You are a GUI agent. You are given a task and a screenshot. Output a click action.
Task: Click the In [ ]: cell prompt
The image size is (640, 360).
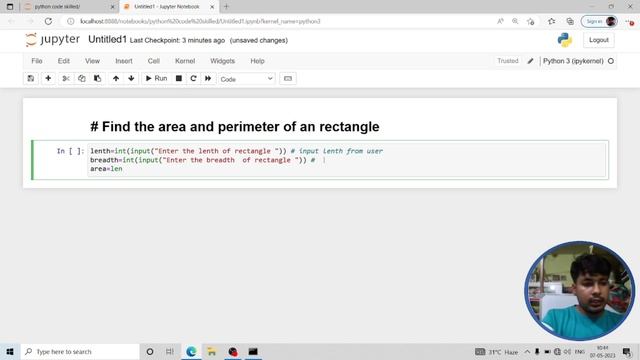point(71,151)
